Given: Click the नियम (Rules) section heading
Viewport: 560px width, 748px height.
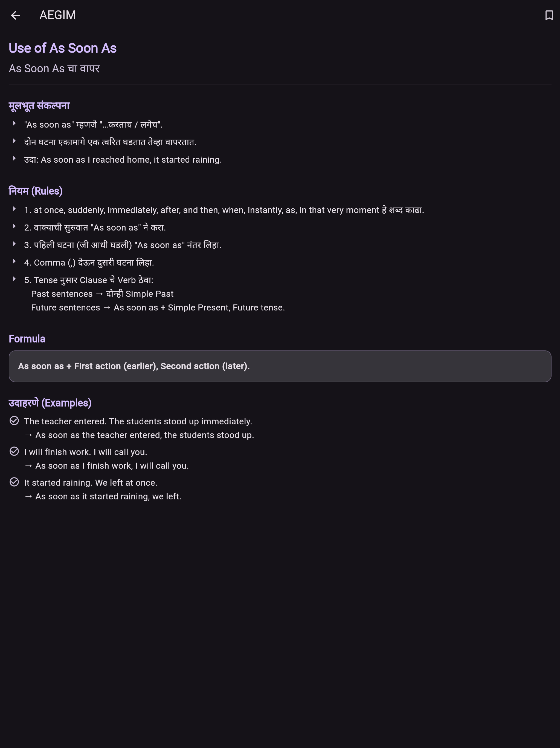Looking at the screenshot, I should pyautogui.click(x=36, y=191).
